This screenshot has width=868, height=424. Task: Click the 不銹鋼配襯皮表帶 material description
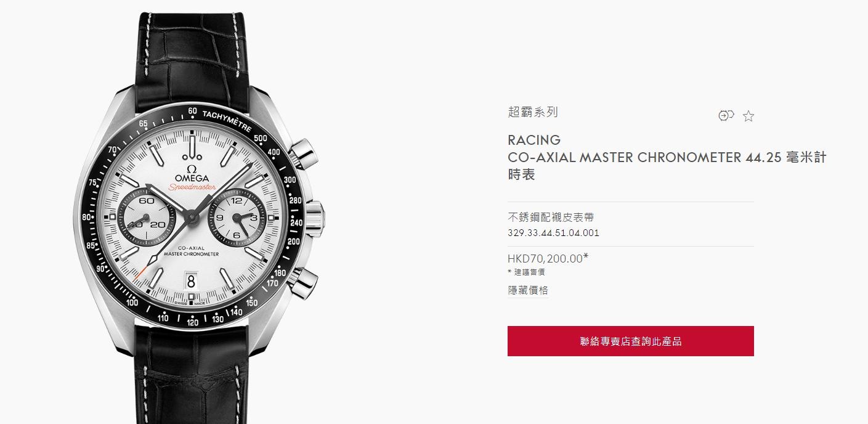(x=551, y=217)
